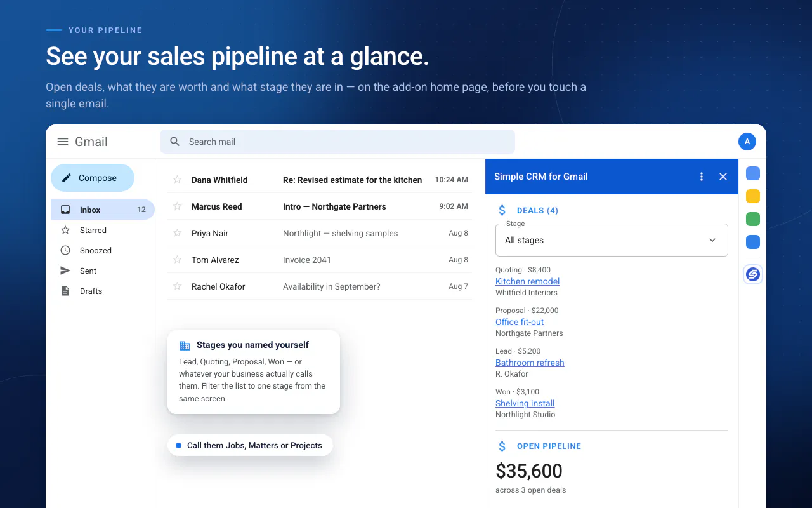
Task: Click the search magnifier icon
Action: (175, 142)
